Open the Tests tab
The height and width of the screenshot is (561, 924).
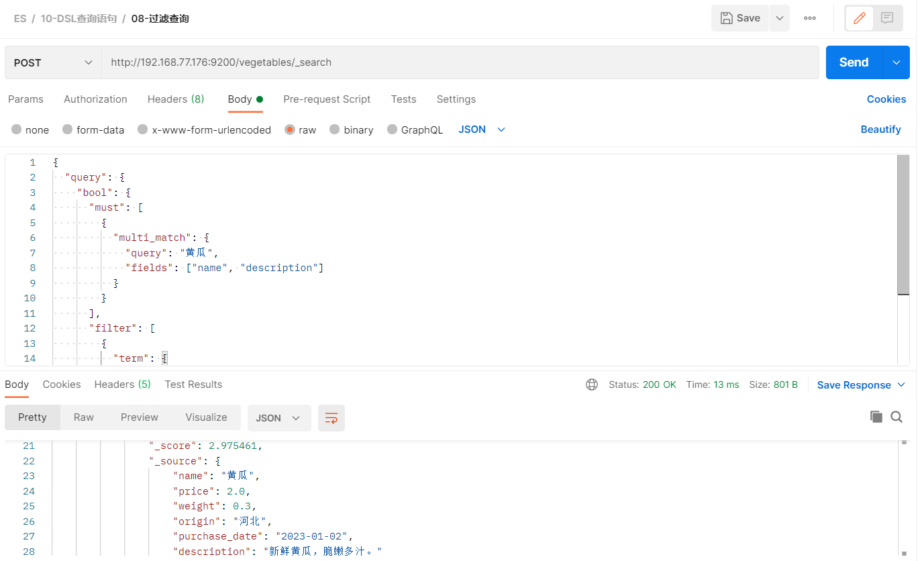[403, 99]
